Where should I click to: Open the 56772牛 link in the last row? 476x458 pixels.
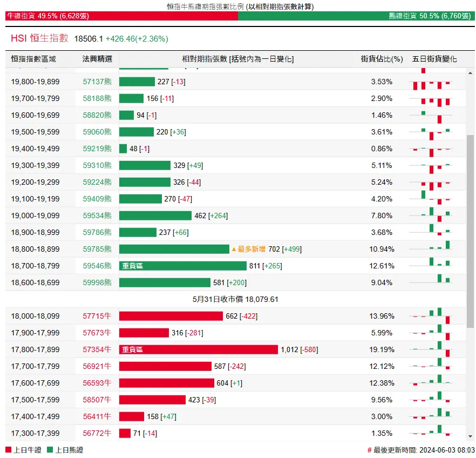[x=97, y=433]
